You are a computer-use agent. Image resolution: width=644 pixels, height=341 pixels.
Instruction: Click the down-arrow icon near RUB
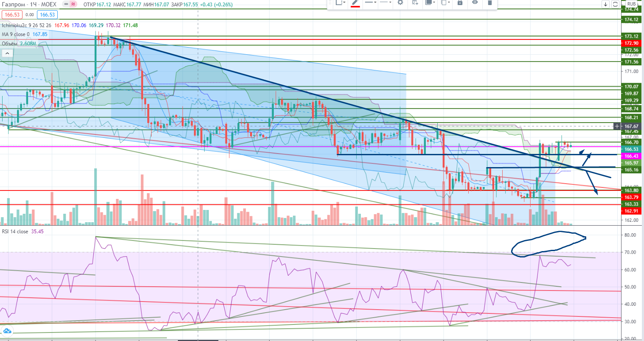(x=605, y=4)
